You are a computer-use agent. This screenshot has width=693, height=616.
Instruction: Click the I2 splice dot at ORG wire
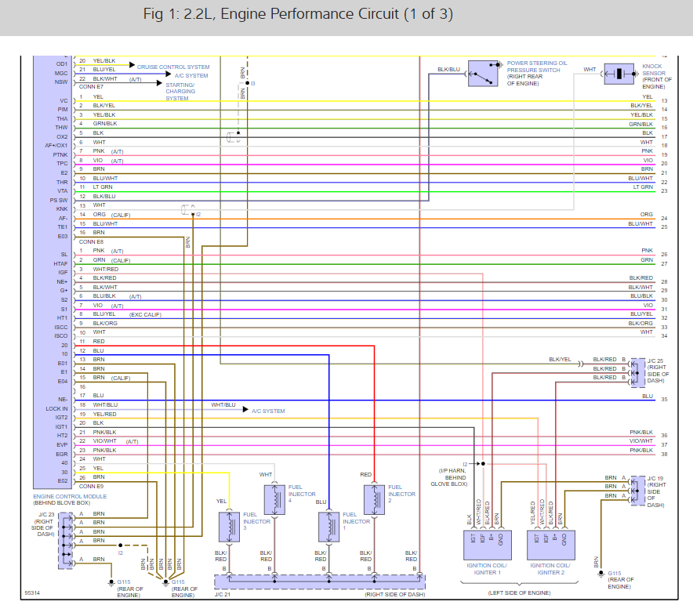coord(193,214)
